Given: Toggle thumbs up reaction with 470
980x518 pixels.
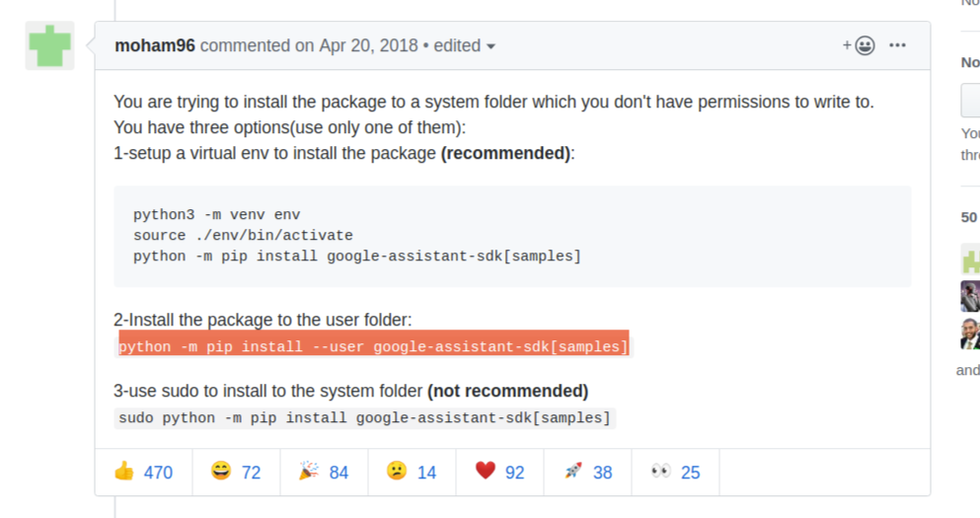Looking at the screenshot, I should [x=143, y=472].
